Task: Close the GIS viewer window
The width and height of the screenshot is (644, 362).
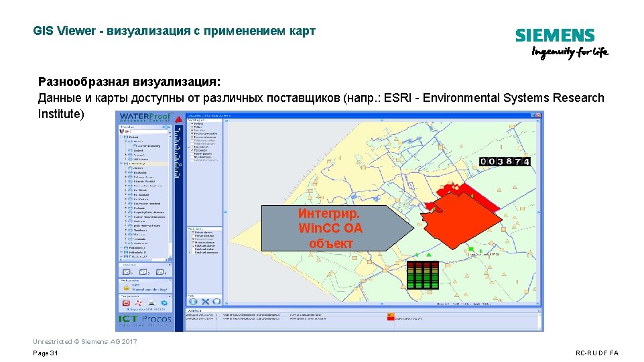Action: [538, 115]
